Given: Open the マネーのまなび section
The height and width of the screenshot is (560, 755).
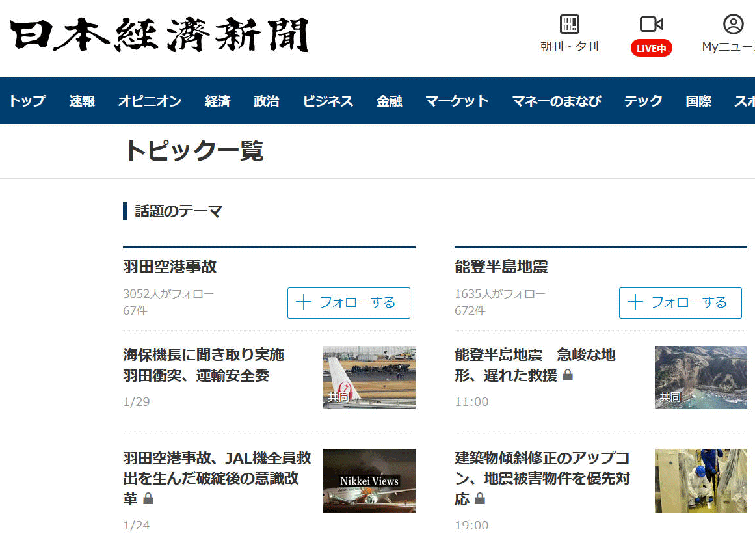Looking at the screenshot, I should pos(556,101).
